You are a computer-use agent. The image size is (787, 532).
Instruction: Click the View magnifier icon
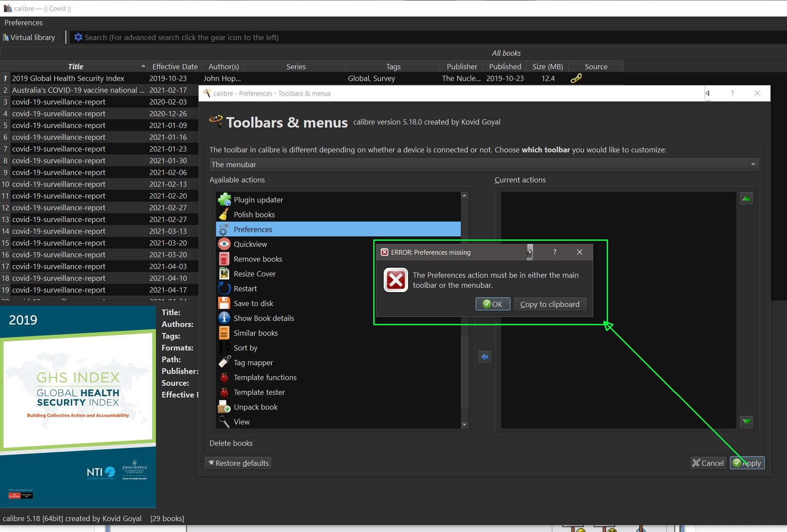224,422
